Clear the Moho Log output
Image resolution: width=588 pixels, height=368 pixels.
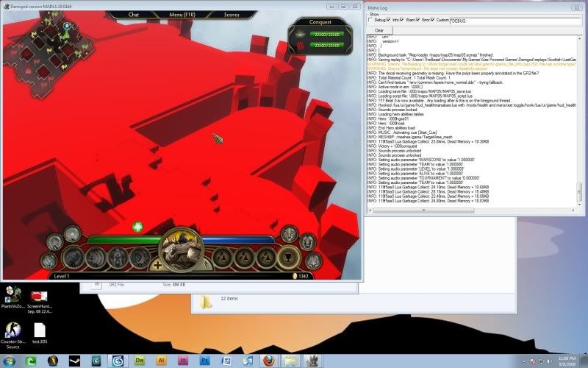tap(379, 30)
